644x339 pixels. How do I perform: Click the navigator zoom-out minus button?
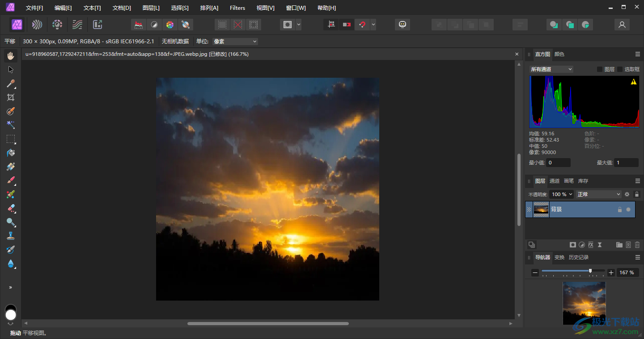click(x=535, y=272)
